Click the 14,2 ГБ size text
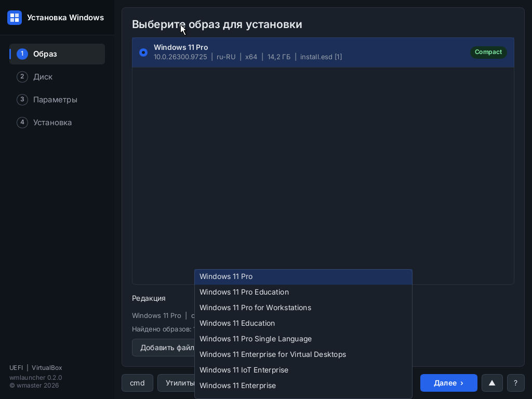 point(279,57)
